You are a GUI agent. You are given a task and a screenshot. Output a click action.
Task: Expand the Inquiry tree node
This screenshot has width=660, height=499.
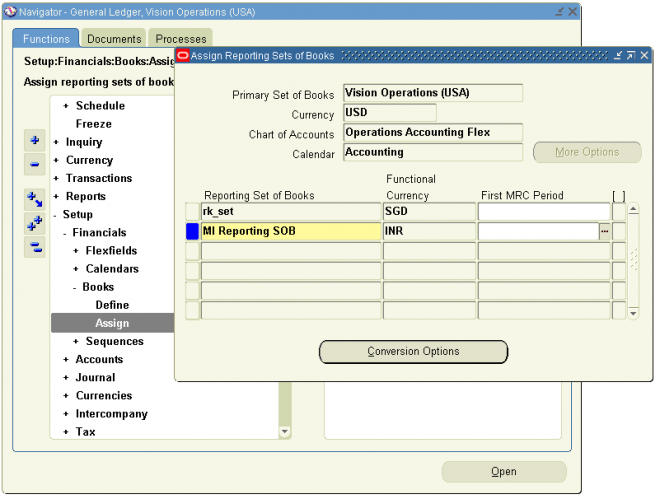click(x=56, y=142)
